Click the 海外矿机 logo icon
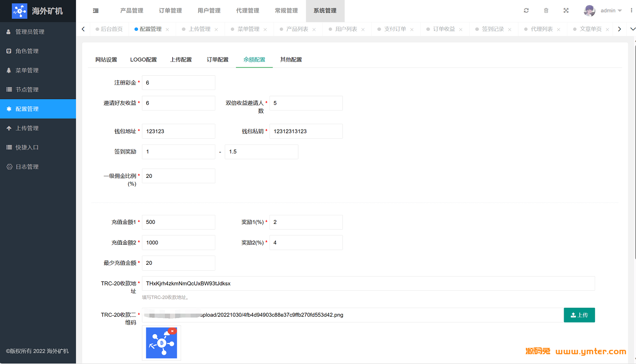The image size is (636, 364). (20, 11)
